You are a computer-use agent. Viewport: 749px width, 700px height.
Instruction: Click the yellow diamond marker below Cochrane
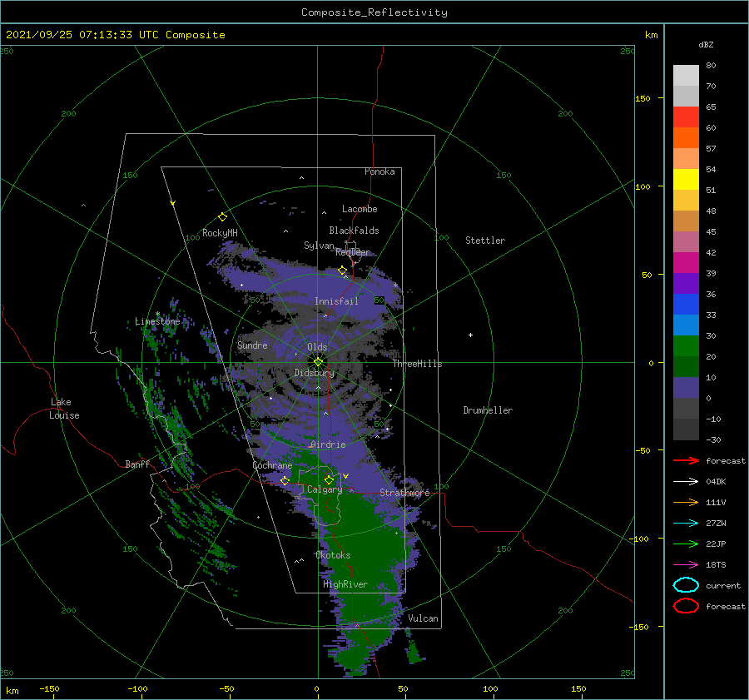tap(285, 481)
